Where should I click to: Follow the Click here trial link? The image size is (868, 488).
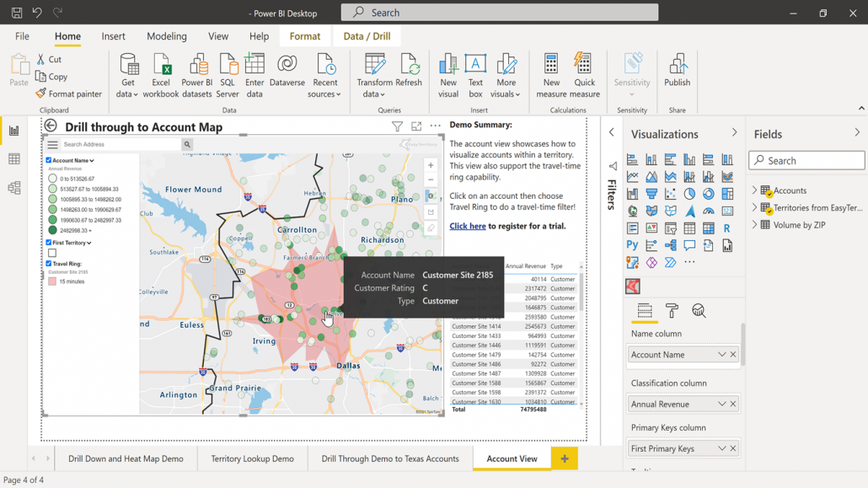pyautogui.click(x=467, y=226)
